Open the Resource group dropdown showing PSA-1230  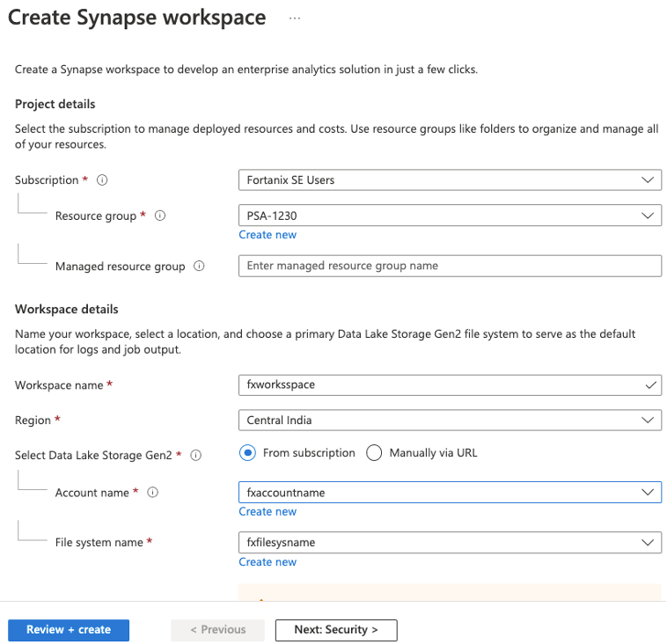tap(450, 216)
